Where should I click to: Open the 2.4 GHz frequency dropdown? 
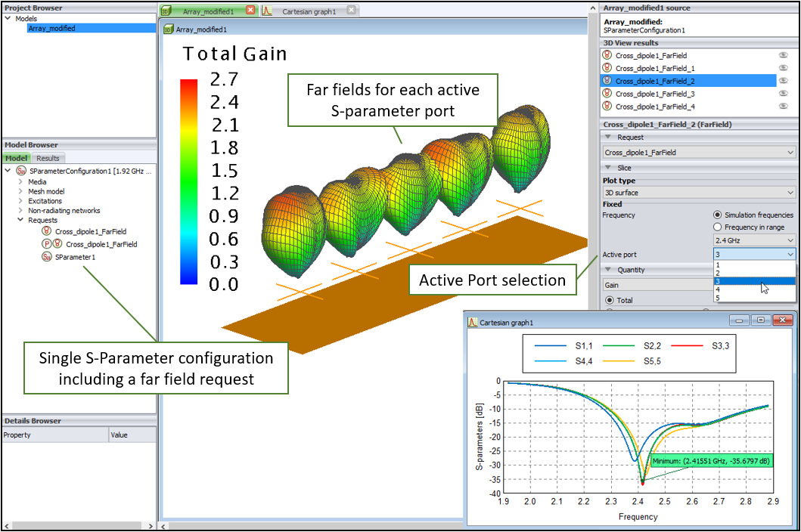[x=754, y=240]
